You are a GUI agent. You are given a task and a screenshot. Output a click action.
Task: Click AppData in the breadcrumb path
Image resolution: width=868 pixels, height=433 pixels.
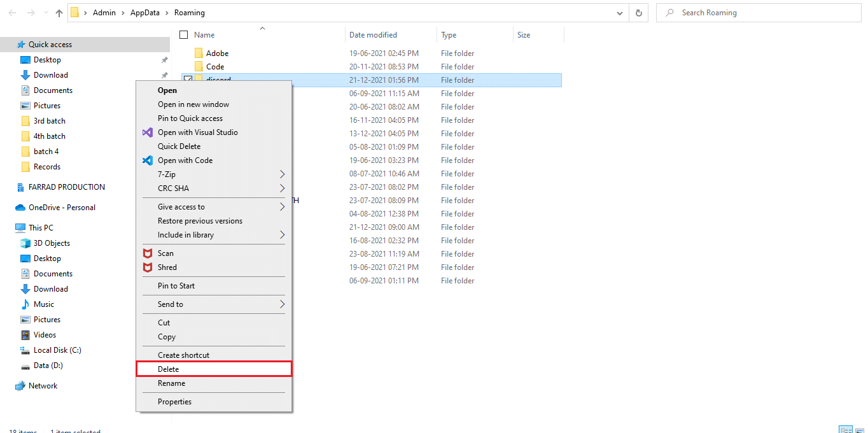pos(145,13)
